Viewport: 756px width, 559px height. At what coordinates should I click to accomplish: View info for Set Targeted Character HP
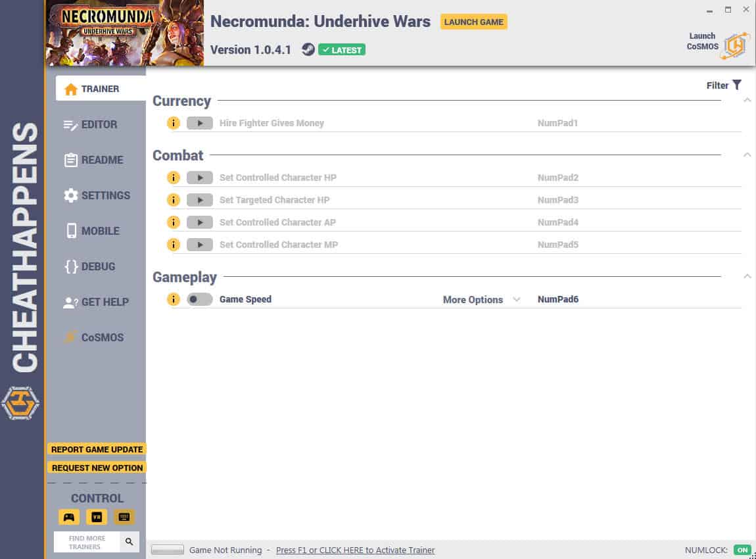173,200
